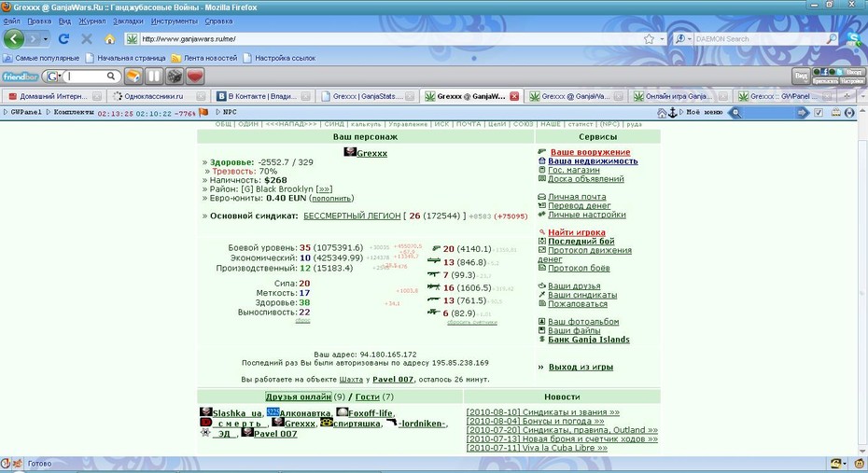Viewport: 868px width, 473px height.
Task: Open a new tab with the plus button
Action: tap(847, 96)
